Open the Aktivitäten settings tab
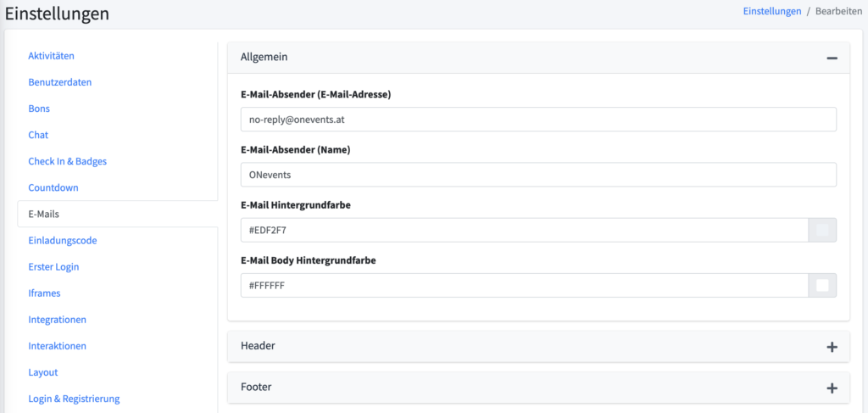Screen dimensions: 868x413 (x=52, y=56)
